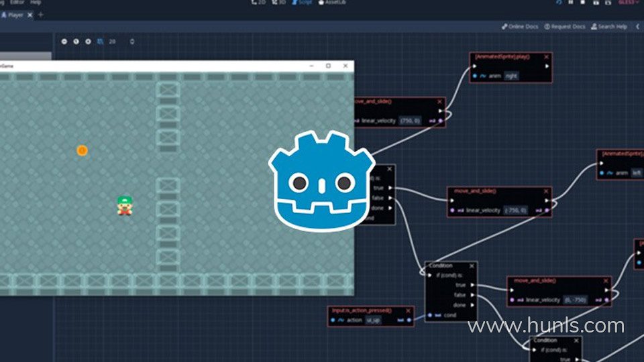
Task: Click cond input port of ui_up Condition
Action: [429, 315]
